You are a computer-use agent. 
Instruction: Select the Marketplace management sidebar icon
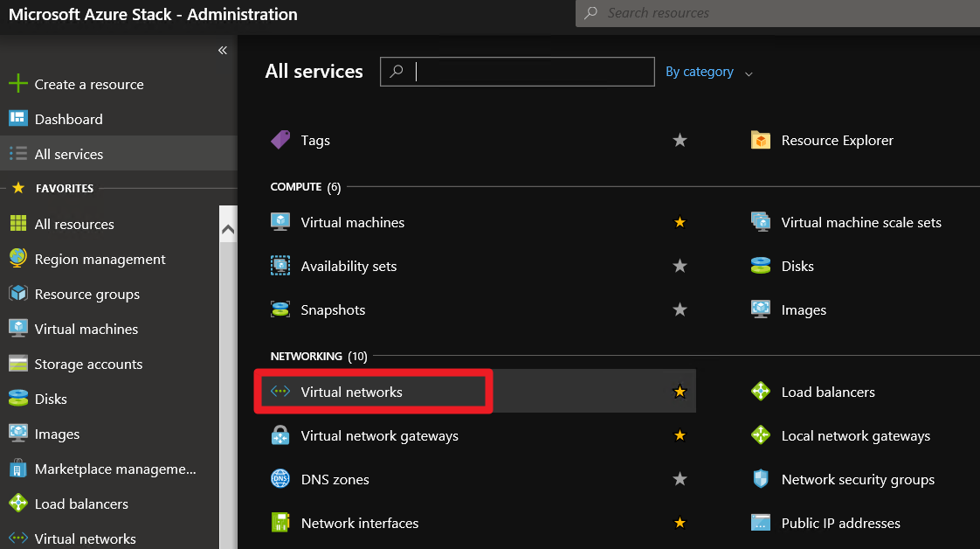(x=17, y=469)
